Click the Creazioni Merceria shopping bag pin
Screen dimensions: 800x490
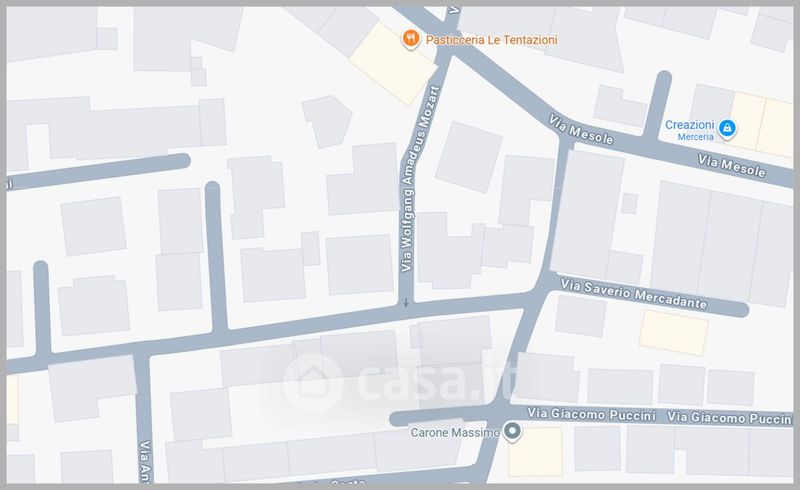tap(727, 128)
